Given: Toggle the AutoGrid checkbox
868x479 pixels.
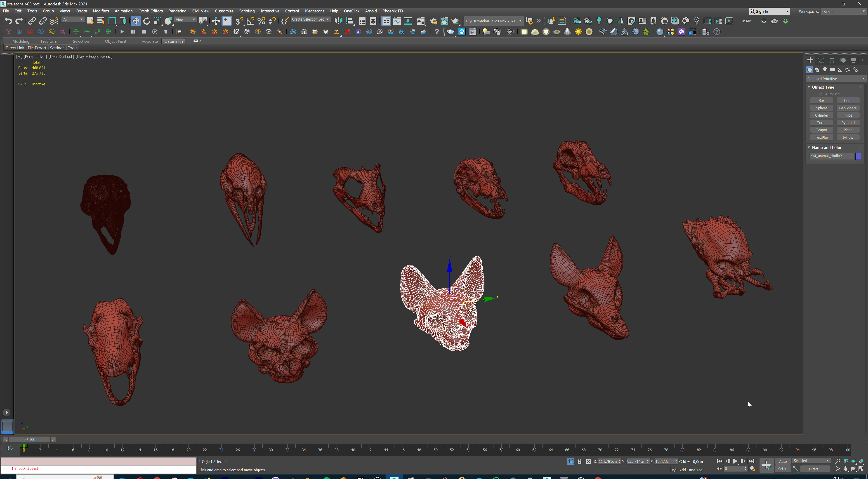Looking at the screenshot, I should pyautogui.click(x=821, y=94).
